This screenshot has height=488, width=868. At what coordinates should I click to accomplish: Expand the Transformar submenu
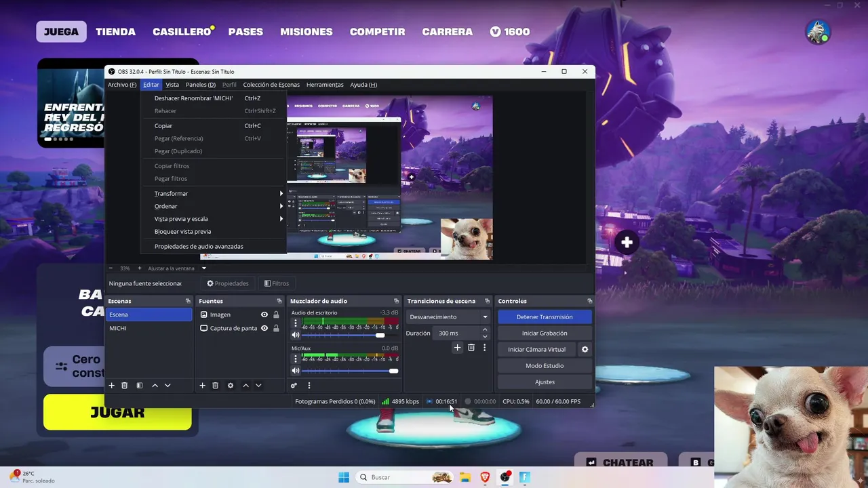[x=214, y=194]
